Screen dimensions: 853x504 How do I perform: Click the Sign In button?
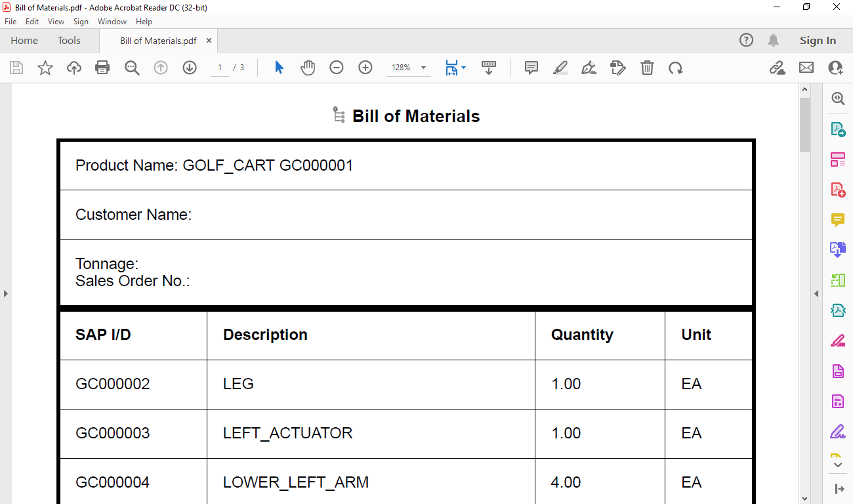pos(818,41)
